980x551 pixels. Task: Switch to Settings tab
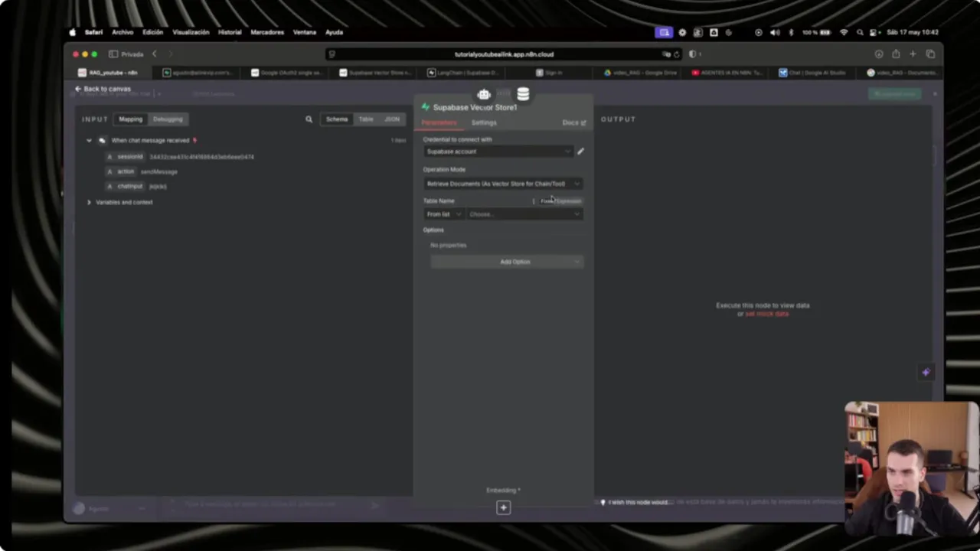coord(484,122)
